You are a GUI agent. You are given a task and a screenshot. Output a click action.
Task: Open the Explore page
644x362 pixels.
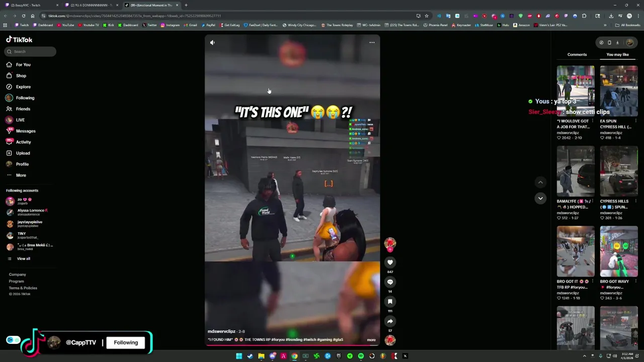pyautogui.click(x=18, y=87)
